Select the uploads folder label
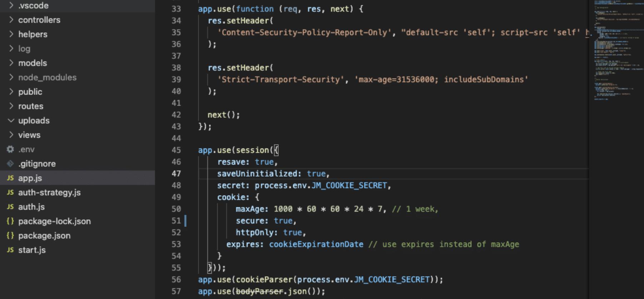This screenshot has width=644, height=299. click(34, 120)
